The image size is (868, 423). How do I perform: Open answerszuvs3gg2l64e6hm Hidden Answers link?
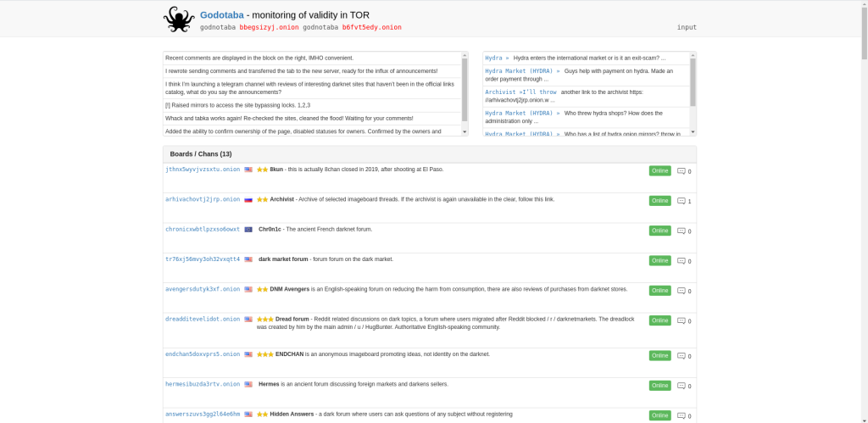pyautogui.click(x=203, y=415)
